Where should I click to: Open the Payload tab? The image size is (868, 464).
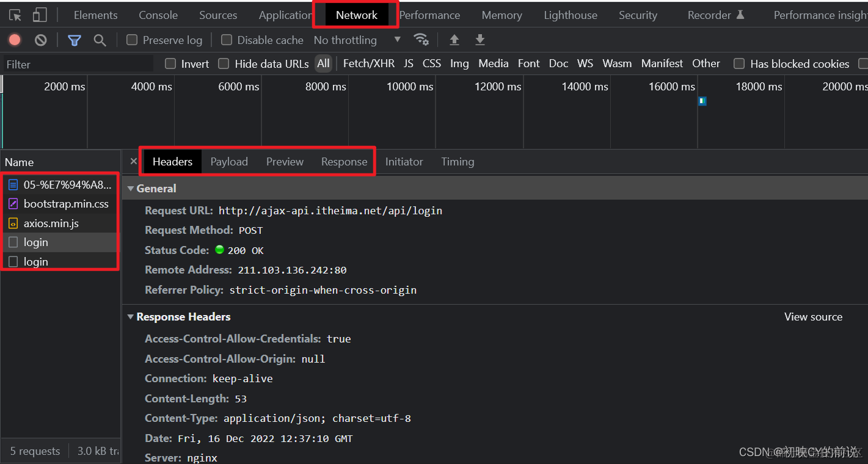tap(229, 162)
